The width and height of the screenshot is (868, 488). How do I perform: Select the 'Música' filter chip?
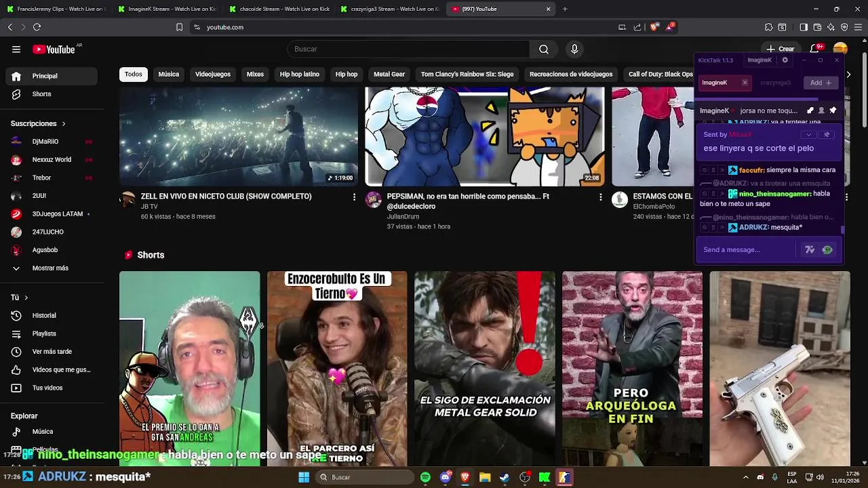[x=169, y=74]
